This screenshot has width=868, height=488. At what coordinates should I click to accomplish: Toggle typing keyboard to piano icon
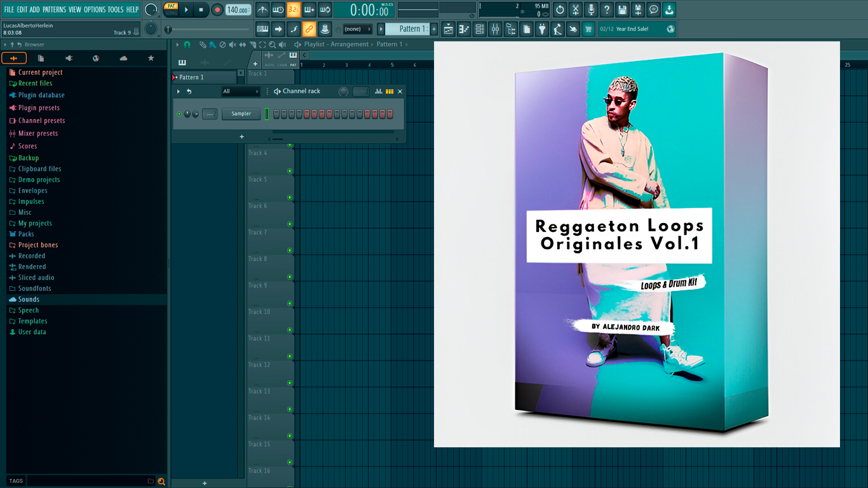(x=262, y=29)
